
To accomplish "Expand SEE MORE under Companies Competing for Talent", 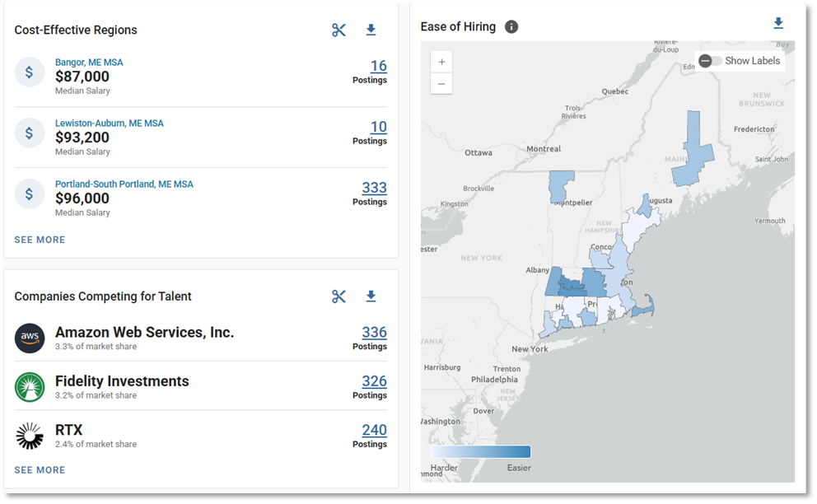I will (40, 469).
